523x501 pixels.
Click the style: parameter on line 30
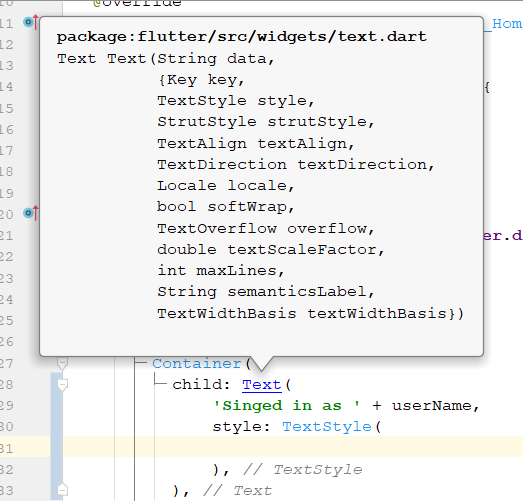pos(241,427)
